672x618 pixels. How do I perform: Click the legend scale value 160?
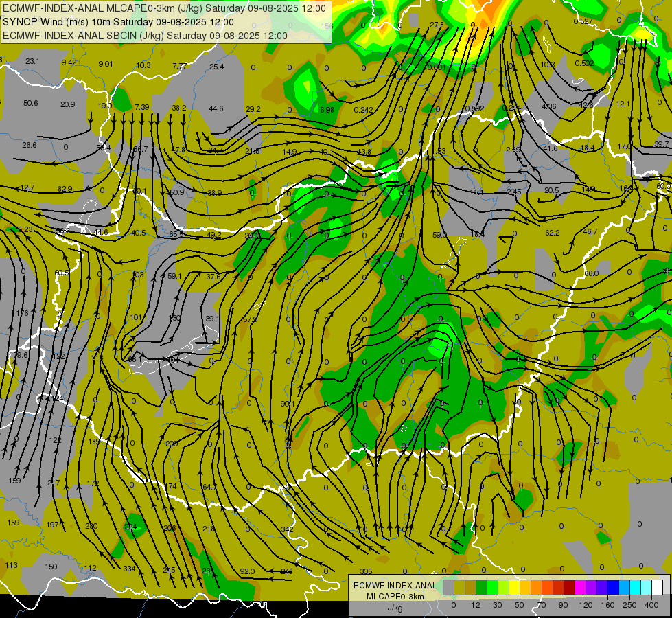(607, 605)
